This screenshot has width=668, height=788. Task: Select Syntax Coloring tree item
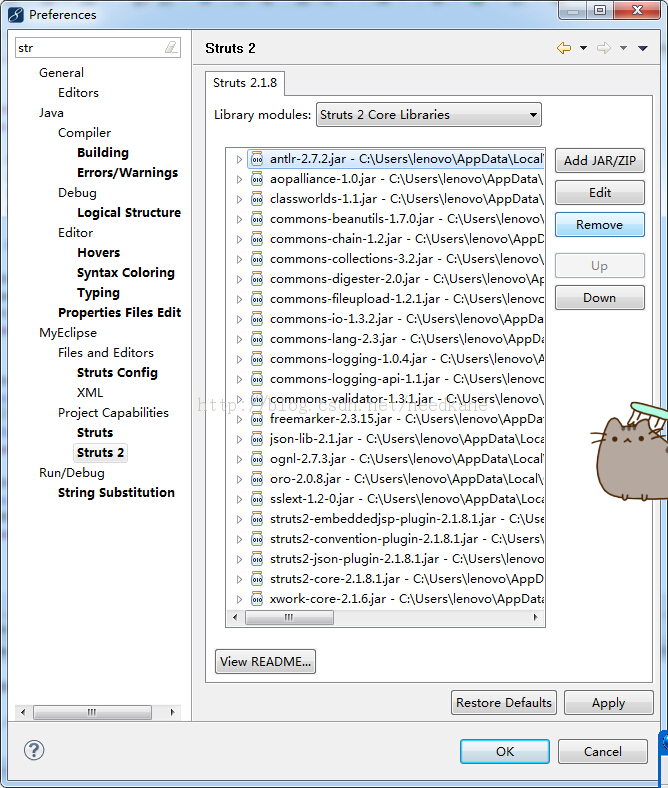pyautogui.click(x=126, y=273)
